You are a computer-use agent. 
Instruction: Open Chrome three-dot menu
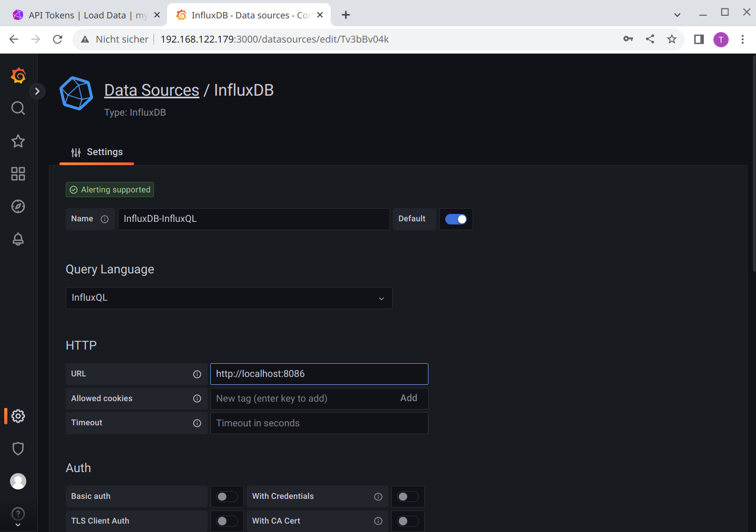coord(742,39)
